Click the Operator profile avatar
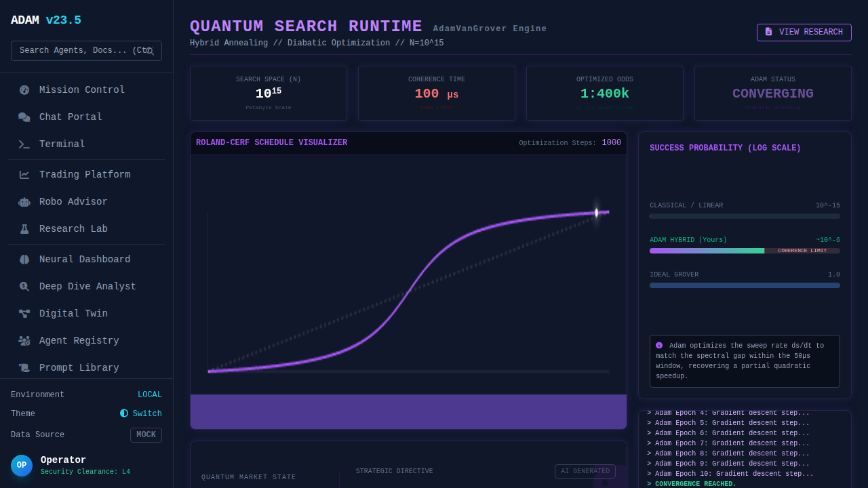The image size is (868, 488). coord(22,466)
